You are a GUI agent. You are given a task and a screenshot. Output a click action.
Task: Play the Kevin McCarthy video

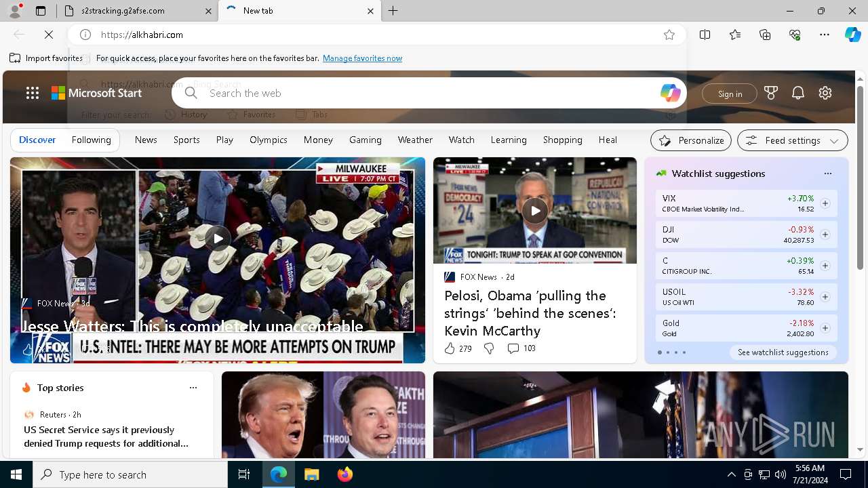click(535, 211)
